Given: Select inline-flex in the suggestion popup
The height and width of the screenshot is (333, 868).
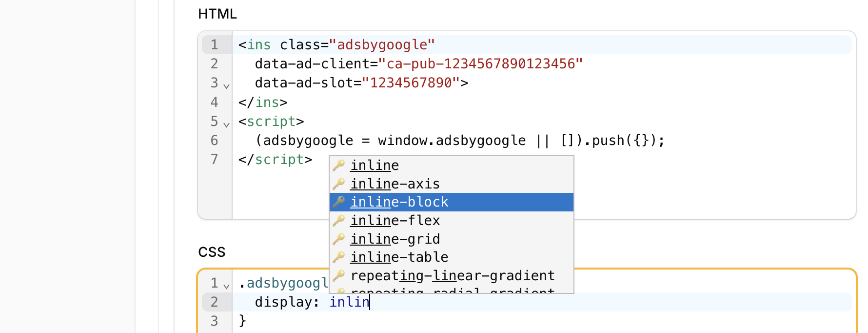Looking at the screenshot, I should [452, 221].
